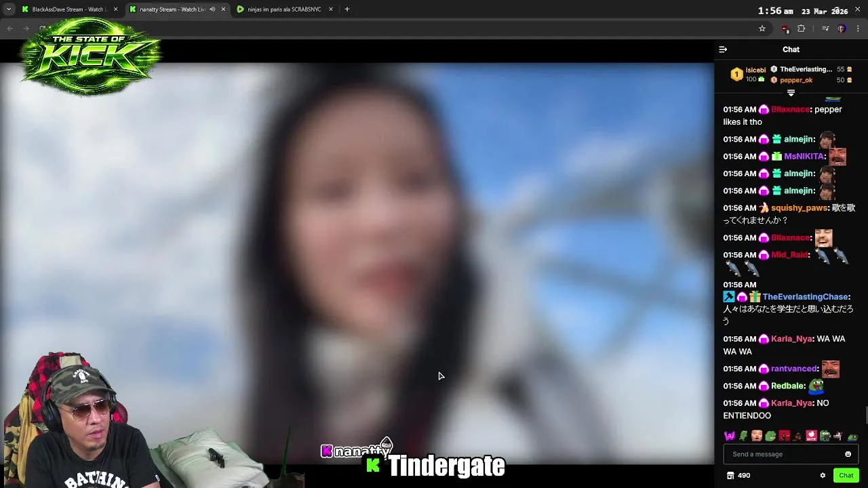Insert the round Pepe face quick emote
The image size is (868, 488).
[770, 436]
